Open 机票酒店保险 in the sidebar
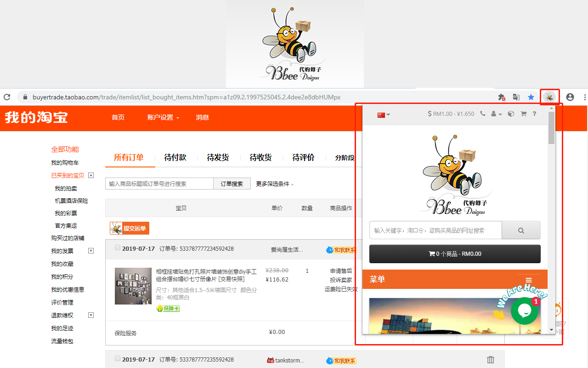588x368 pixels. pyautogui.click(x=71, y=201)
